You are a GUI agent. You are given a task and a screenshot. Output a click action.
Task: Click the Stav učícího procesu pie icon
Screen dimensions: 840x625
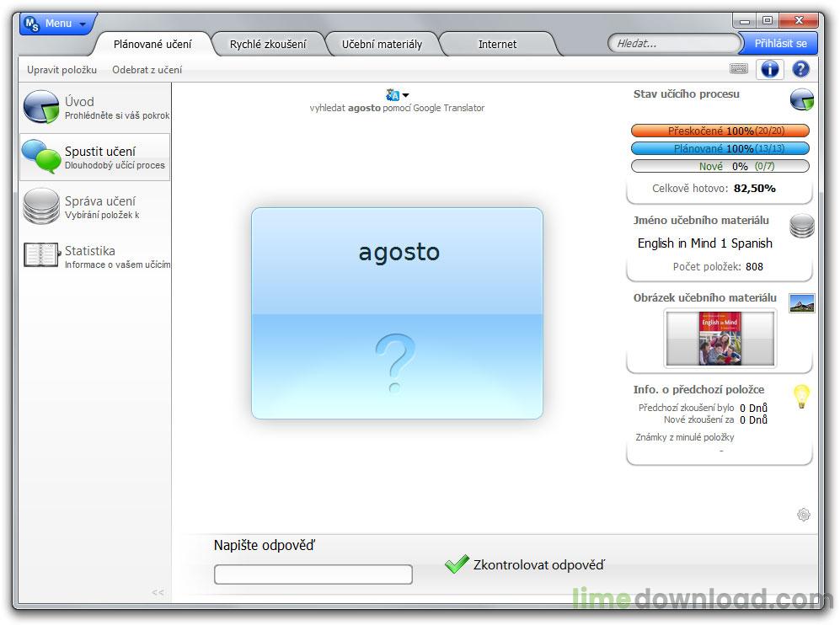pyautogui.click(x=801, y=100)
